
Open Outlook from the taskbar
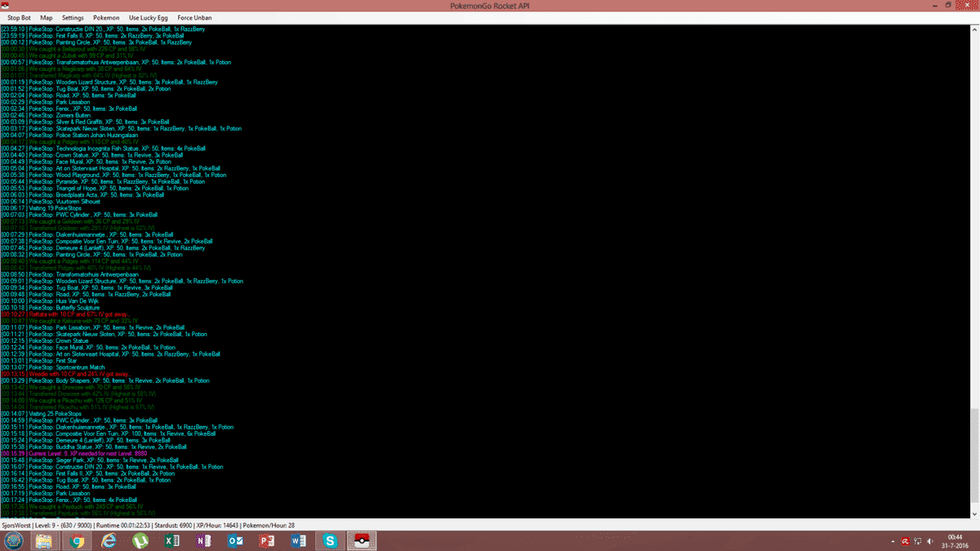(x=236, y=540)
